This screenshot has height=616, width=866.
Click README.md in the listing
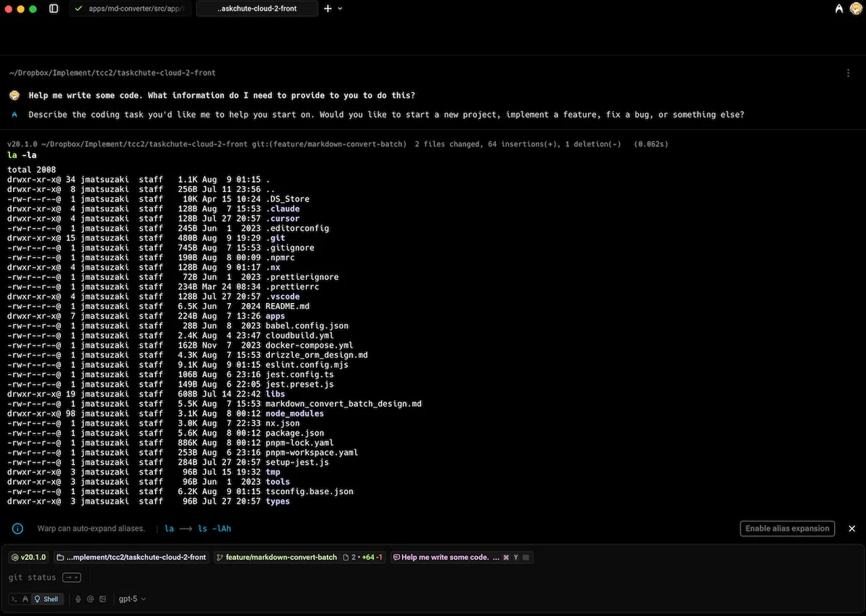click(287, 307)
